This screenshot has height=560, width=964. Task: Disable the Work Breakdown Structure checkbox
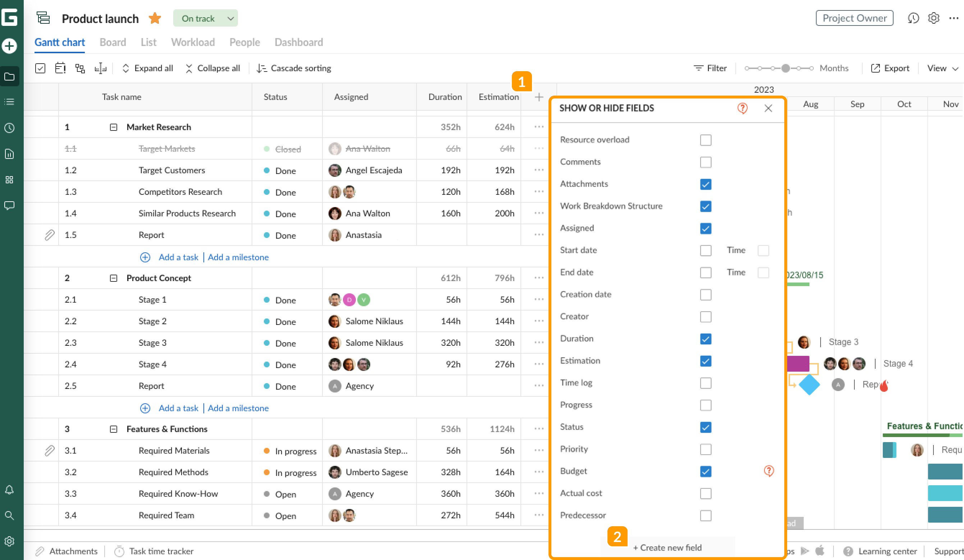pyautogui.click(x=706, y=206)
